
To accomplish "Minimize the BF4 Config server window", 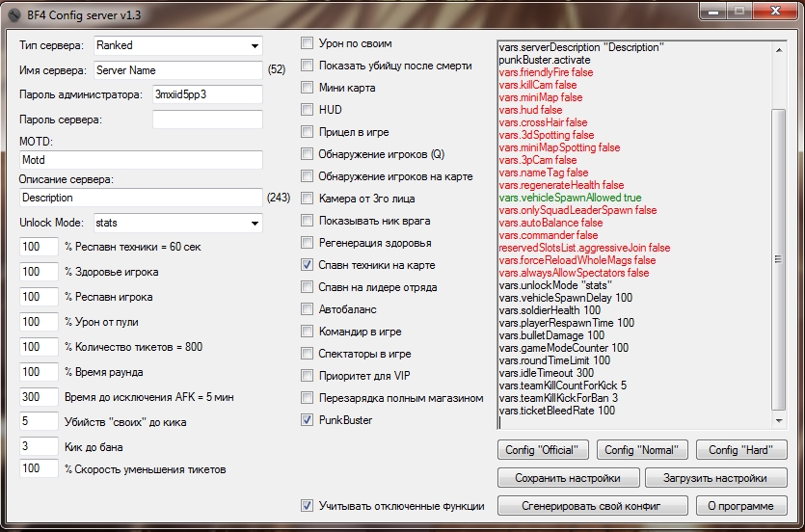I will 712,12.
